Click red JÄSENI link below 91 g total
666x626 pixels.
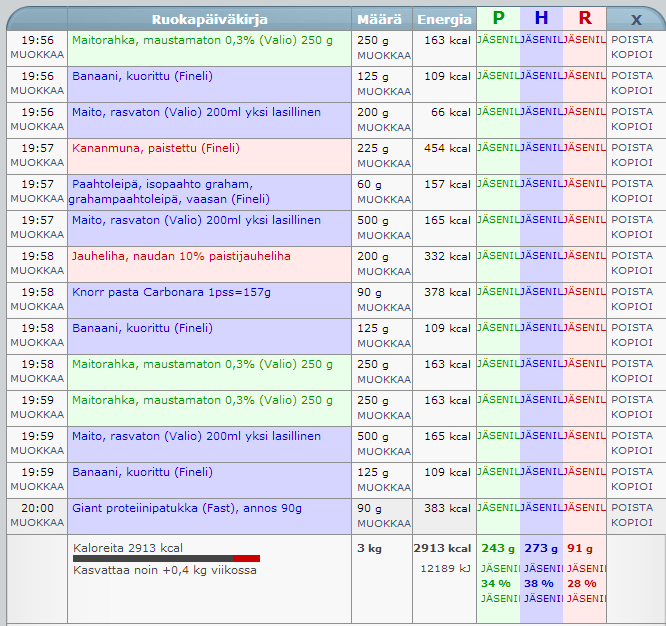click(587, 569)
